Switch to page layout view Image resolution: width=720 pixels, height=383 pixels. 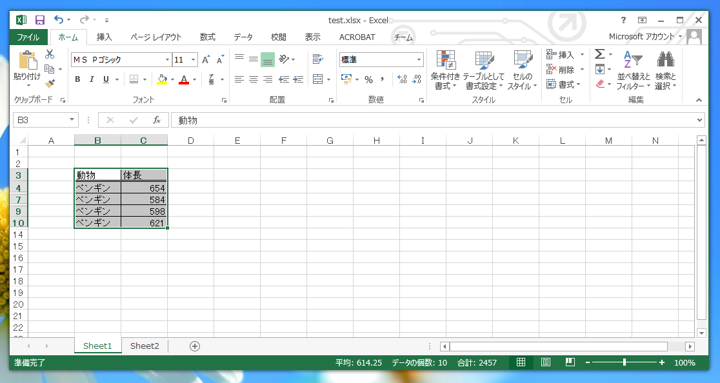click(x=546, y=362)
